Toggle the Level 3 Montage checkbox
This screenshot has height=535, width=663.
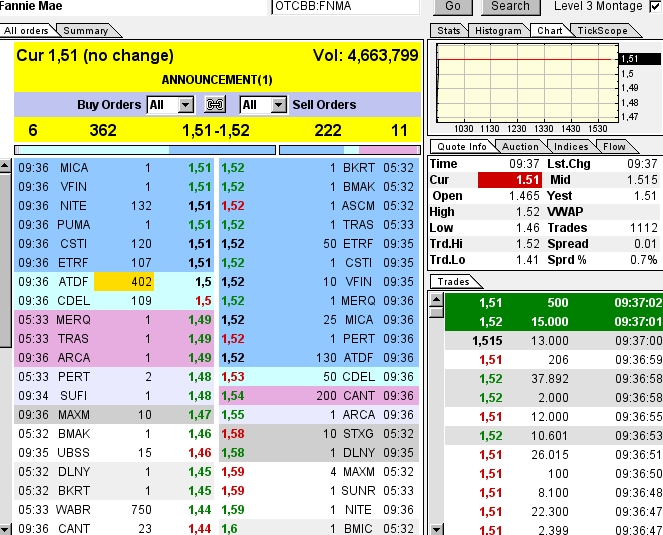(x=655, y=6)
